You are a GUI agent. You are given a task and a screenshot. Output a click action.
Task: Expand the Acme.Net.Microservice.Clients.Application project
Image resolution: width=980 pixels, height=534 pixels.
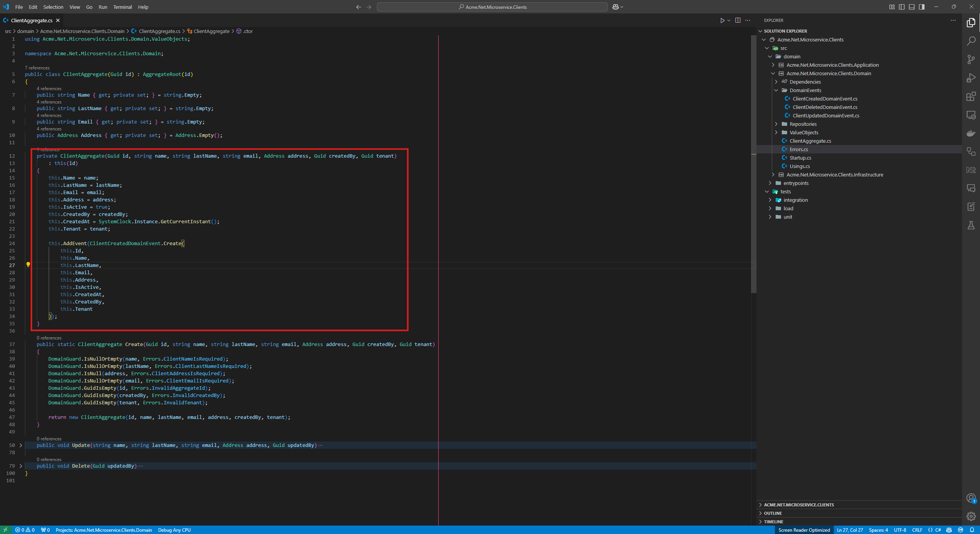click(773, 65)
